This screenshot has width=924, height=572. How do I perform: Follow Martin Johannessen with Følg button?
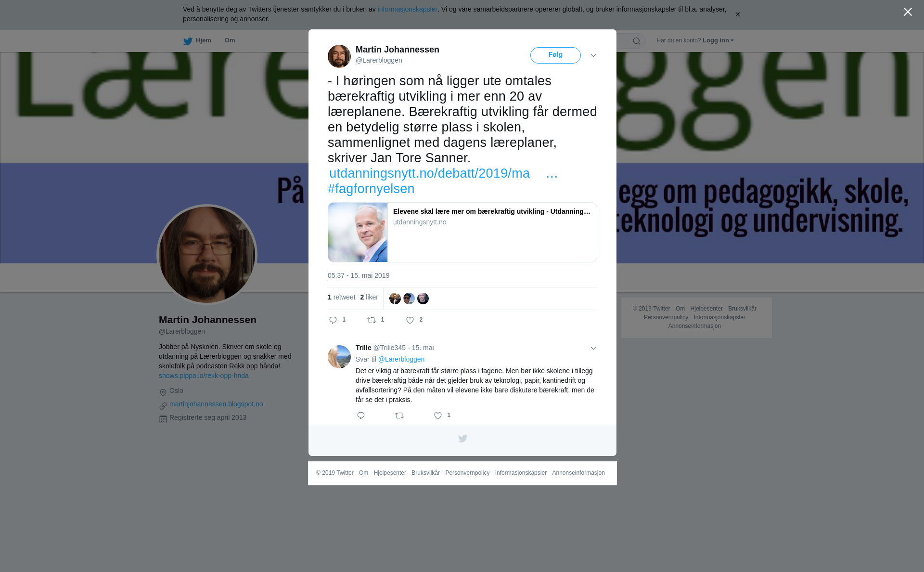[x=555, y=55]
